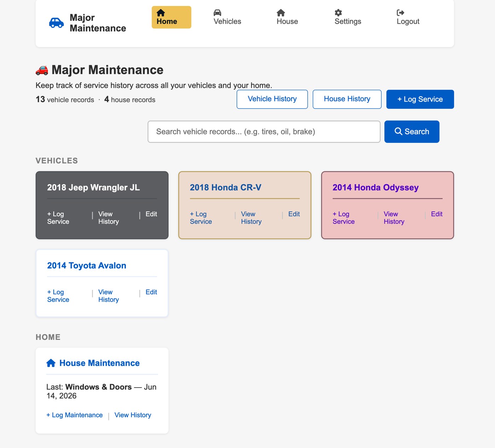Edit the Toyota Avalon card
The image size is (495, 448).
pos(151,292)
